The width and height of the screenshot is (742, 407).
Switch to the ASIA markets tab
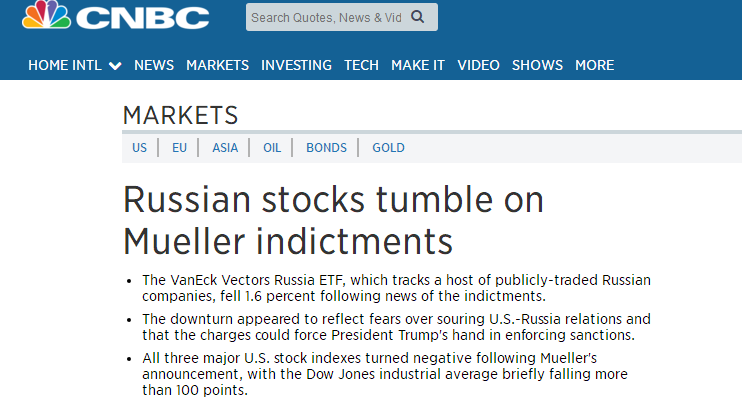[x=225, y=148]
